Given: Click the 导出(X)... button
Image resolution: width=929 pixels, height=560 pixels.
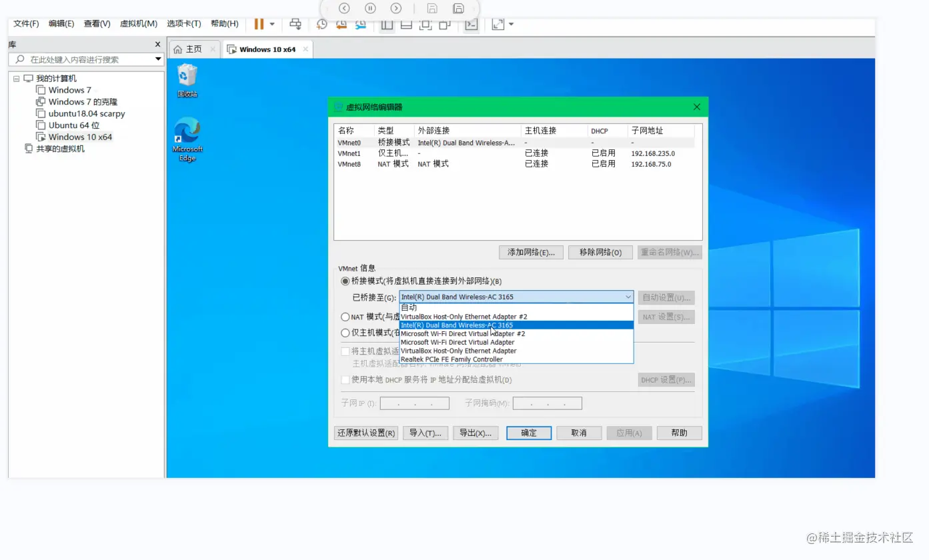Looking at the screenshot, I should tap(476, 433).
